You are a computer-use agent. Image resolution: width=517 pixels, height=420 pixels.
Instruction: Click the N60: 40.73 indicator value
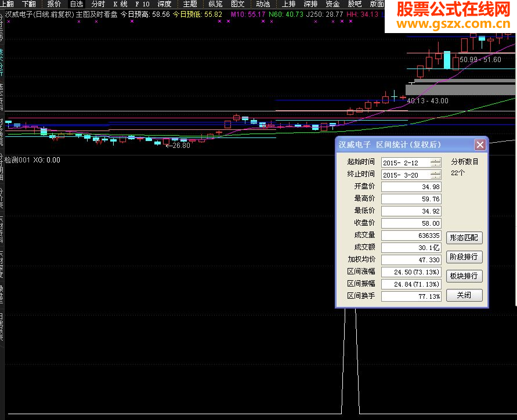(286, 15)
